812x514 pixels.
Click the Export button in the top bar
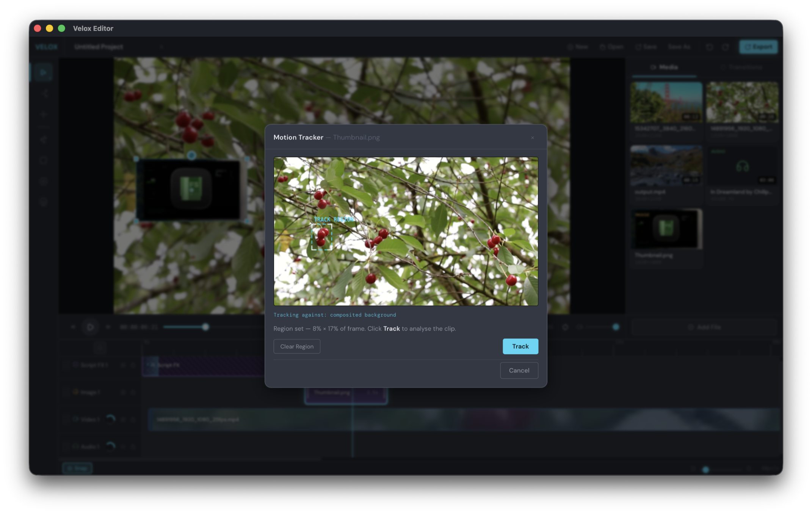758,47
